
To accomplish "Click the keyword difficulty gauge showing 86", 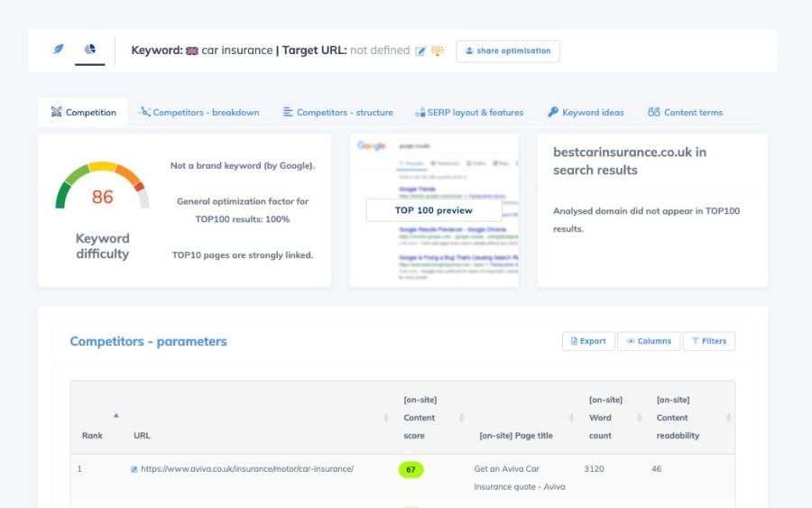I will point(103,187).
